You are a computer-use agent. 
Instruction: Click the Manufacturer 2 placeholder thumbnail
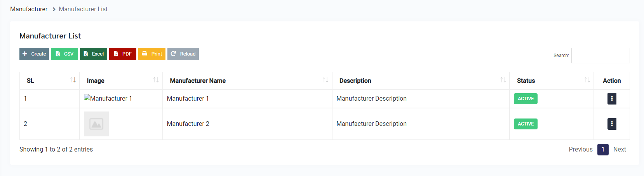[96, 124]
